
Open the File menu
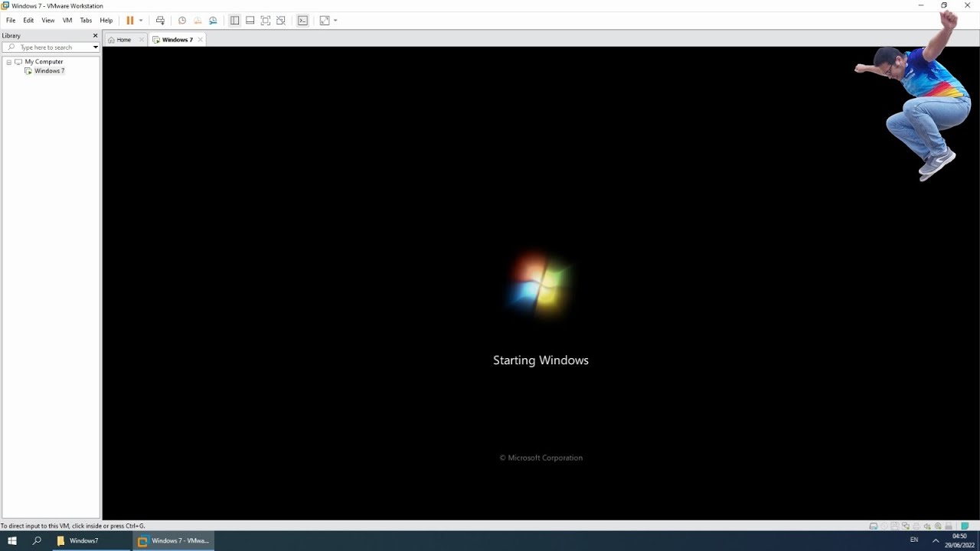pos(11,21)
